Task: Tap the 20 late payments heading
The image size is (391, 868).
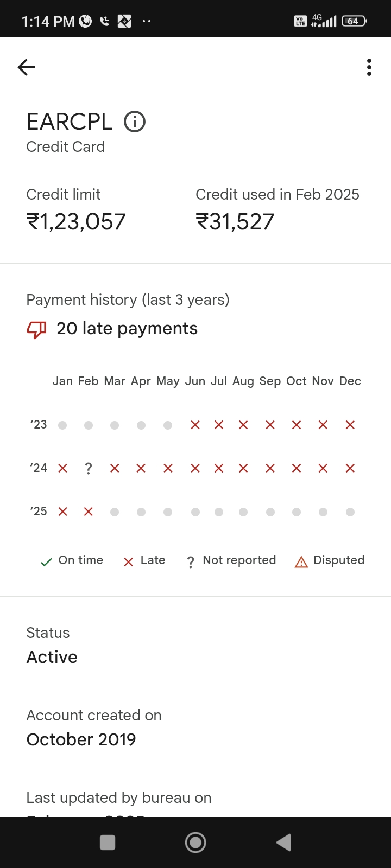Action: [x=127, y=329]
